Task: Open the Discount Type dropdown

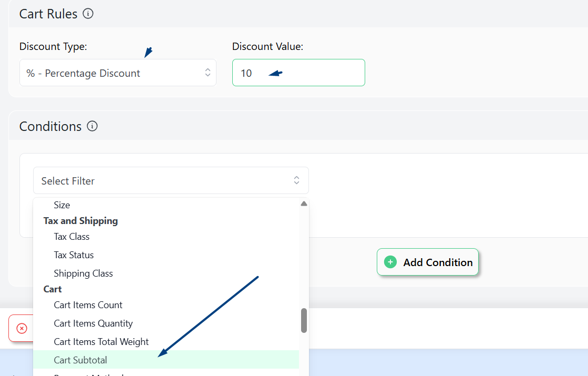Action: 118,73
